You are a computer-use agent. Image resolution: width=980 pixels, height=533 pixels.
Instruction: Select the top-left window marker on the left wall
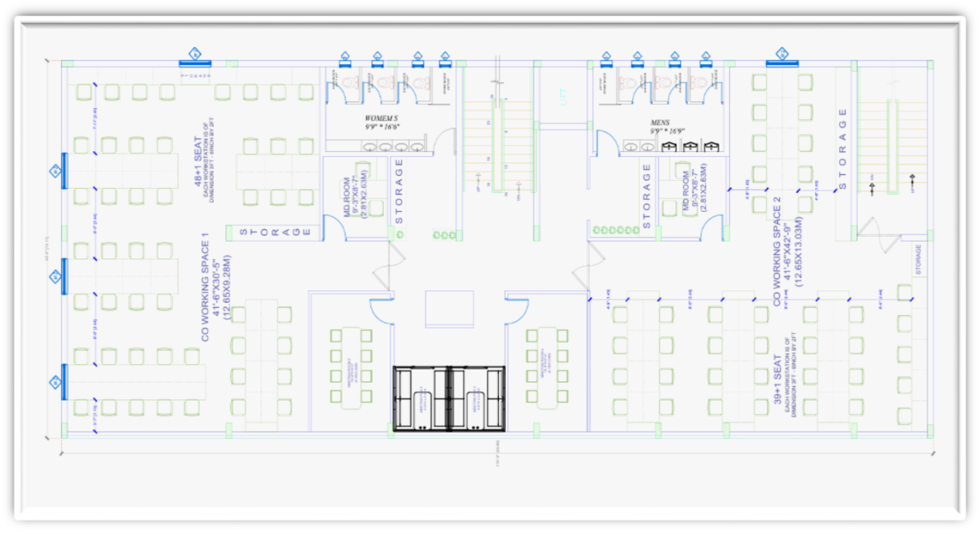coord(55,172)
